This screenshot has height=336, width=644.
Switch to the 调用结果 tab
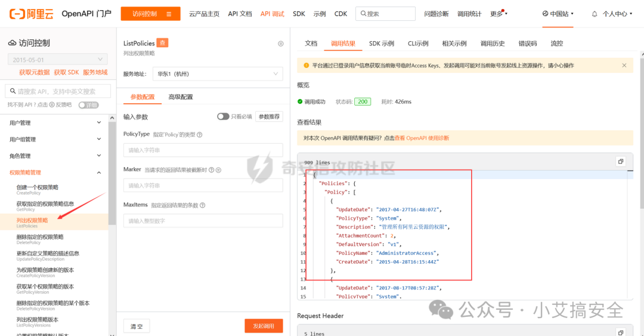[x=343, y=43]
